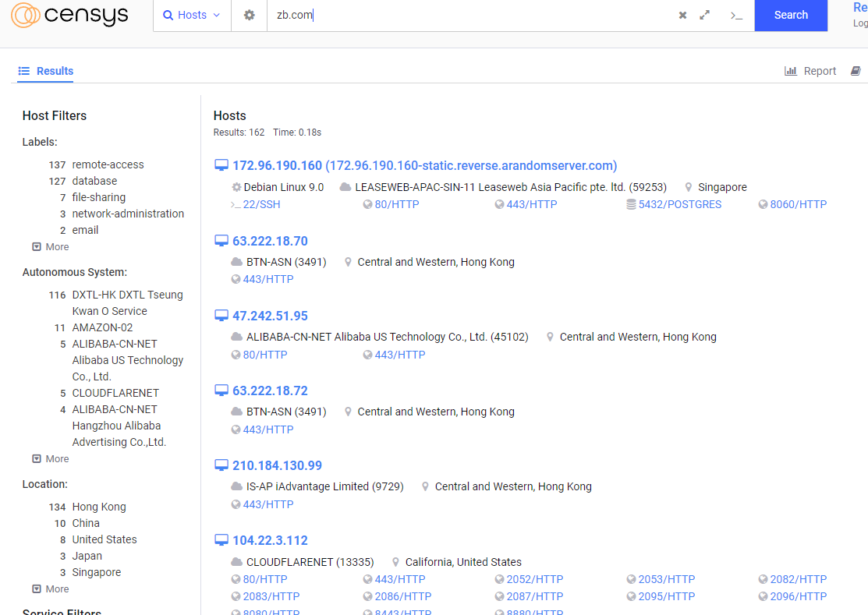Expand More under Labels filters
Viewport: 868px width, 615px height.
pos(51,246)
